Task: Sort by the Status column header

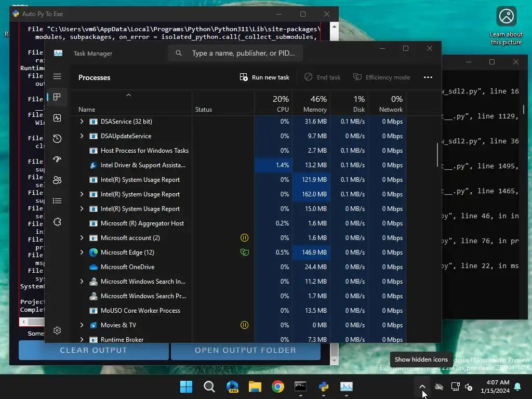Action: [223, 103]
